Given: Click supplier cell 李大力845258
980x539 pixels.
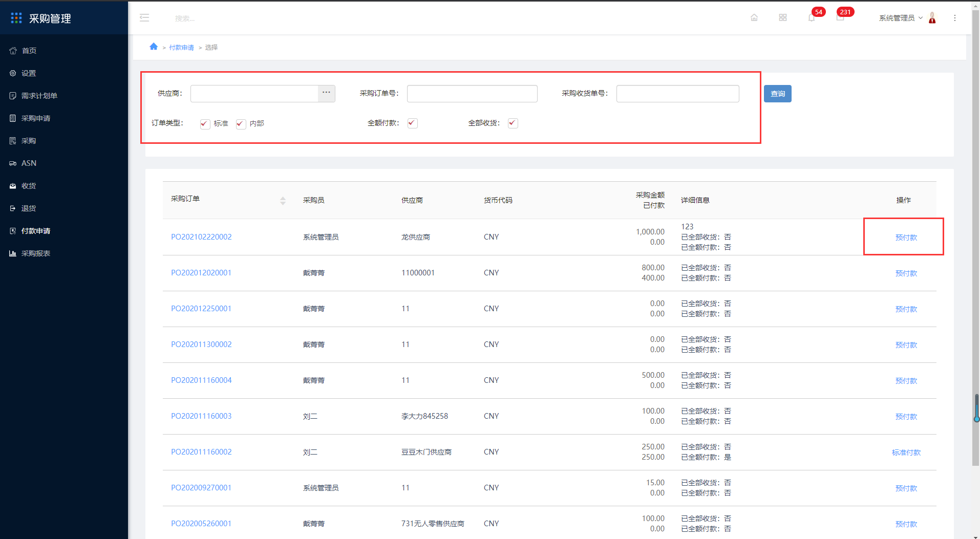Looking at the screenshot, I should (x=424, y=416).
